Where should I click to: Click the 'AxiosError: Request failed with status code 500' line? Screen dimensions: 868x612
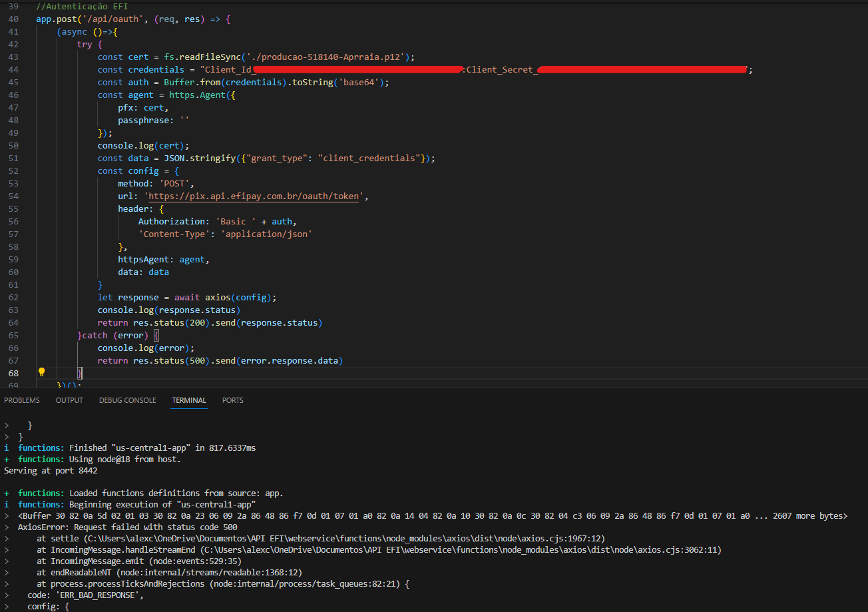128,527
